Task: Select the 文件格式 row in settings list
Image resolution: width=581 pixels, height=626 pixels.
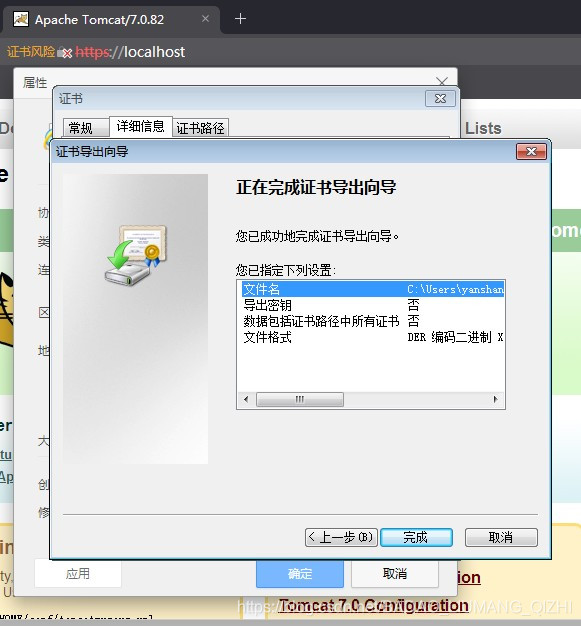Action: (x=373, y=337)
